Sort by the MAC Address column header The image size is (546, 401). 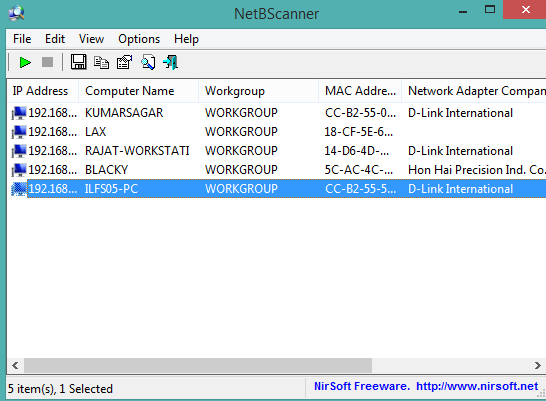coord(360,91)
